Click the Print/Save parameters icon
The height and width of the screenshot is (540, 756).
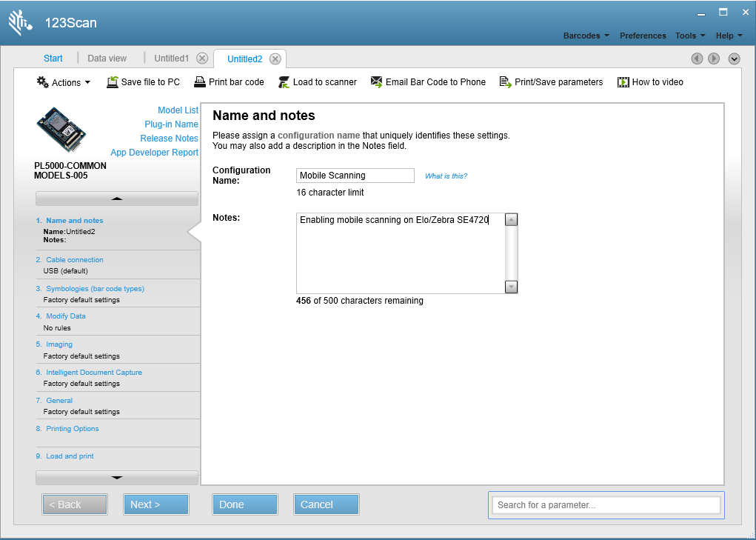click(x=505, y=82)
